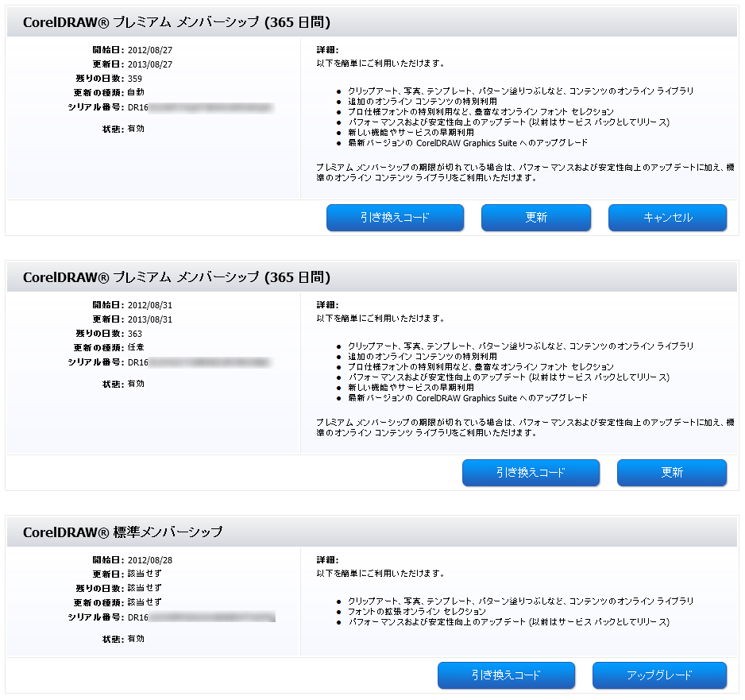Select remaining days value 359

[135, 79]
